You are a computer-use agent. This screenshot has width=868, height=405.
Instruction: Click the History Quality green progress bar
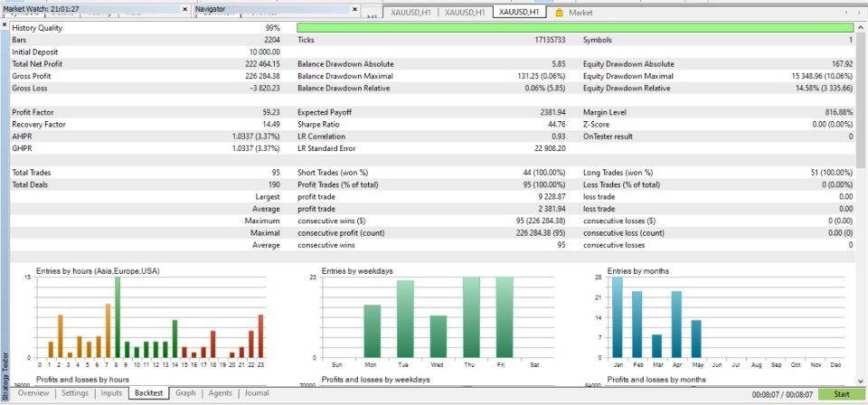tap(575, 28)
